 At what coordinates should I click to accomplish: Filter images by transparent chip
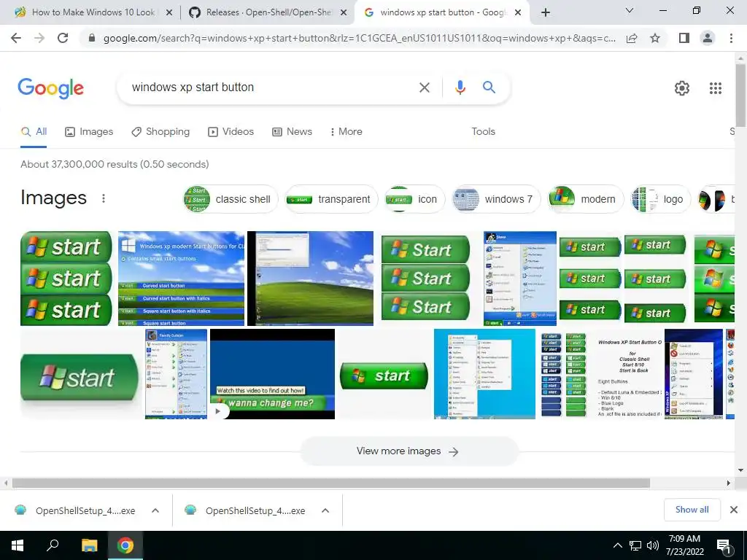(331, 199)
